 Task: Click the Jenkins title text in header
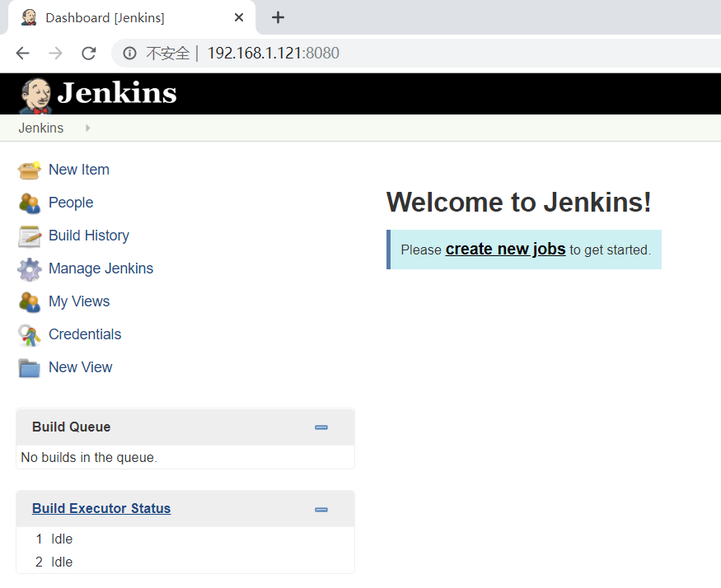click(x=117, y=93)
